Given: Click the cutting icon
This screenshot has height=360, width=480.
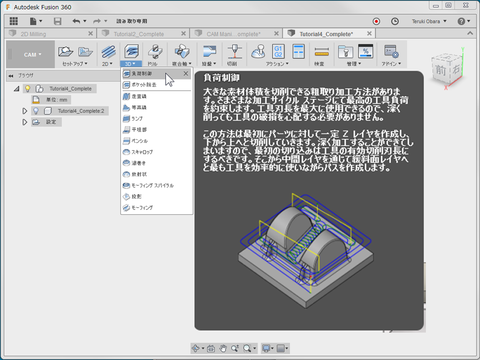Looking at the screenshot, I should click(x=235, y=52).
